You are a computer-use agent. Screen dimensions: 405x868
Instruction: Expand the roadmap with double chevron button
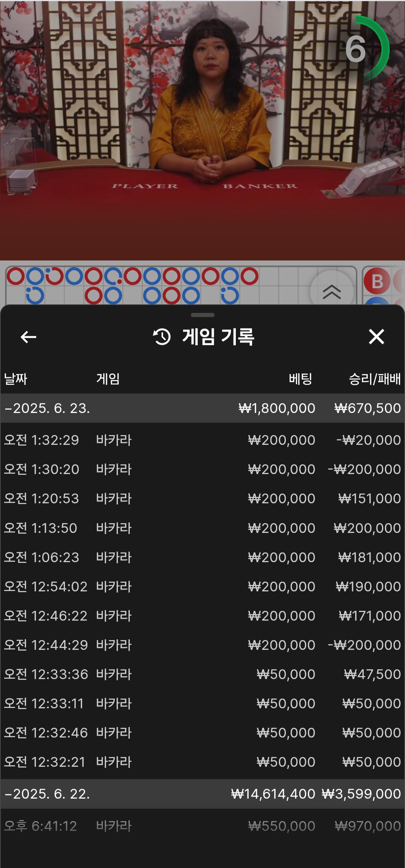coord(331,292)
